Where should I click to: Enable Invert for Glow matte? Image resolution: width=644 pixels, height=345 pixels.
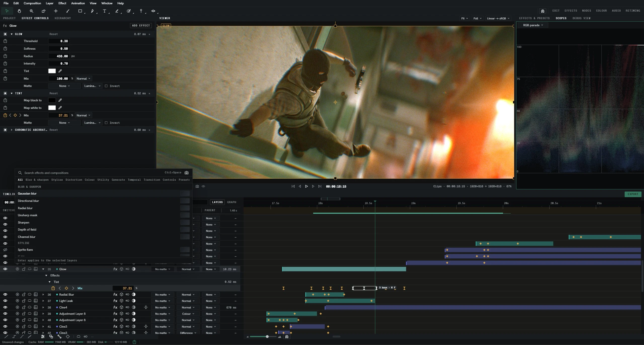pos(106,86)
